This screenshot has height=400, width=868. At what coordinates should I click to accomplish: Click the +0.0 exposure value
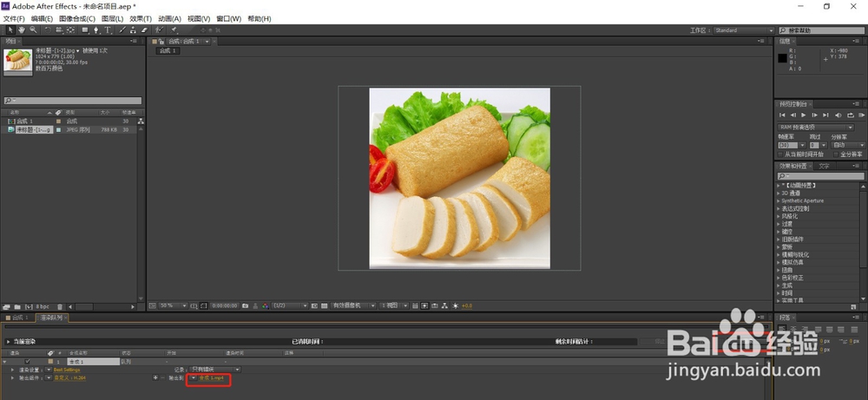tap(467, 305)
